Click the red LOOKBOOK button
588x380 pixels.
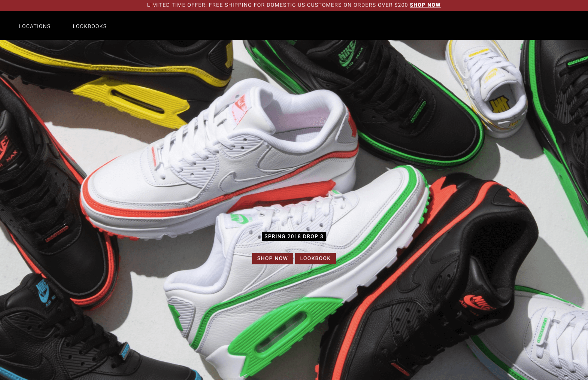(x=315, y=258)
